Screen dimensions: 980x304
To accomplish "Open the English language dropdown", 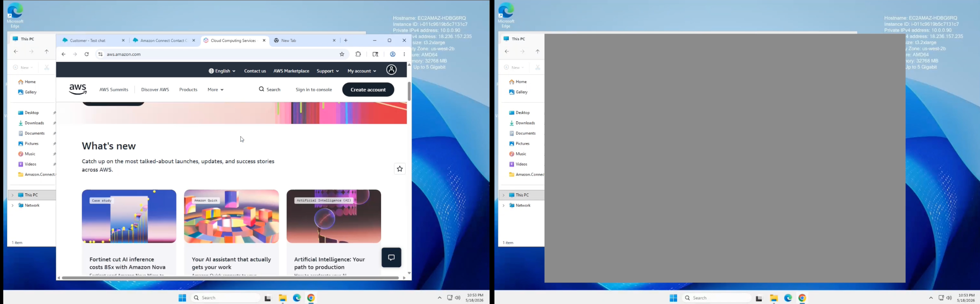I will 222,71.
